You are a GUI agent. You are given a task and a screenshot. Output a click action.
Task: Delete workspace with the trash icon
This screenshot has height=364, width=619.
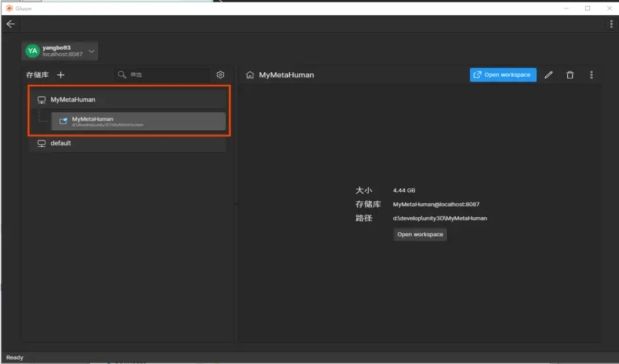click(x=570, y=75)
